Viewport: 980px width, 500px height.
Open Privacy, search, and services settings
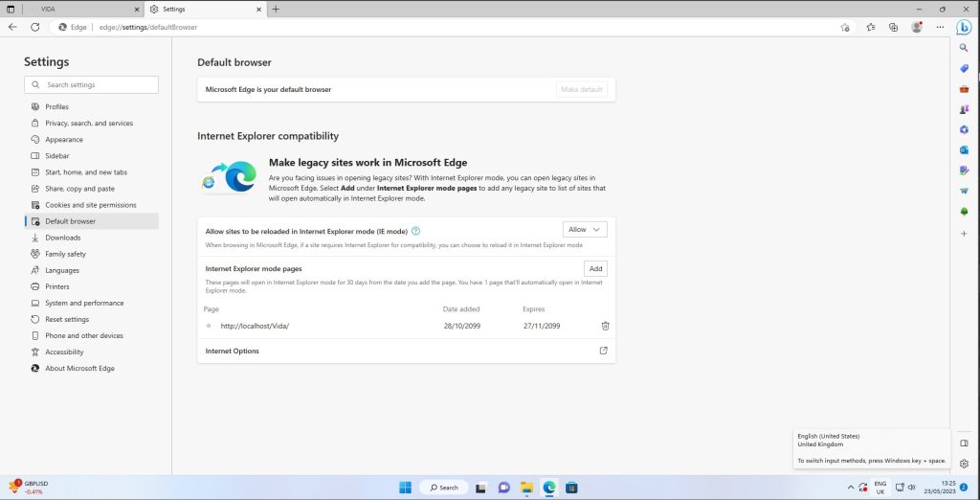coord(91,124)
